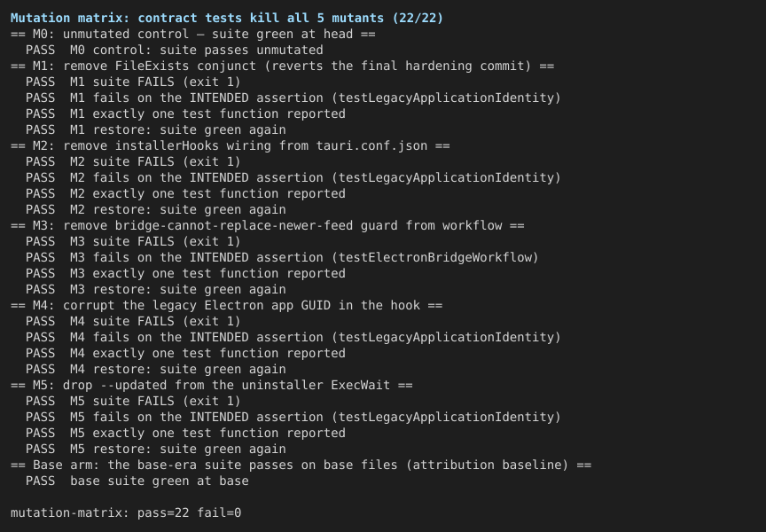Select the M0 unmutated control section header

click(x=193, y=35)
